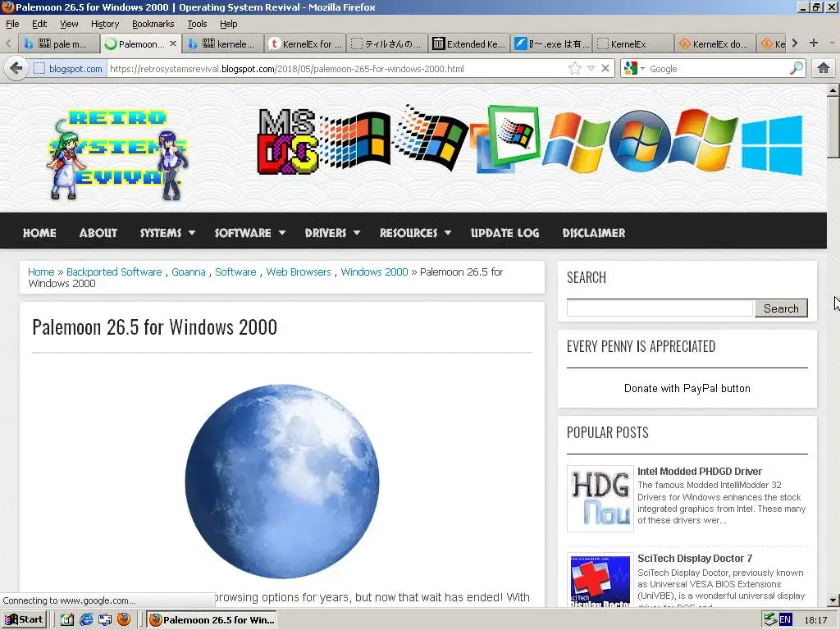The height and width of the screenshot is (630, 840).
Task: Follow the Goanna breadcrumb link
Action: [188, 272]
